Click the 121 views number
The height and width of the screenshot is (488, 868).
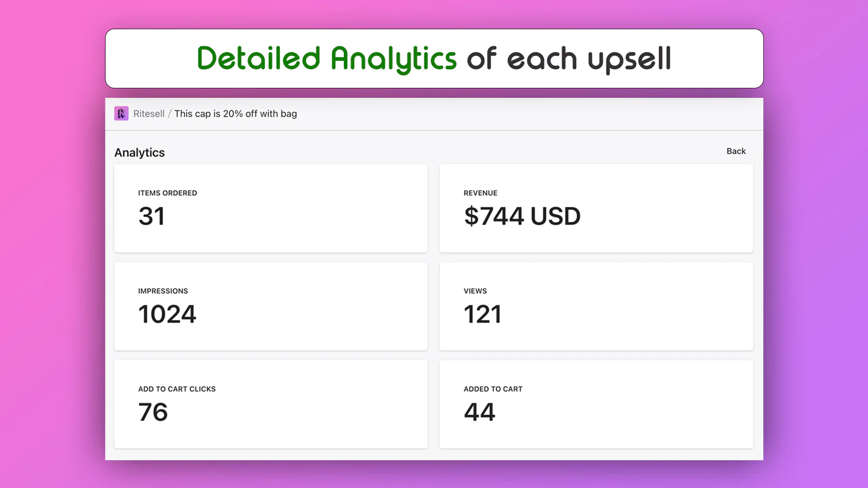482,314
